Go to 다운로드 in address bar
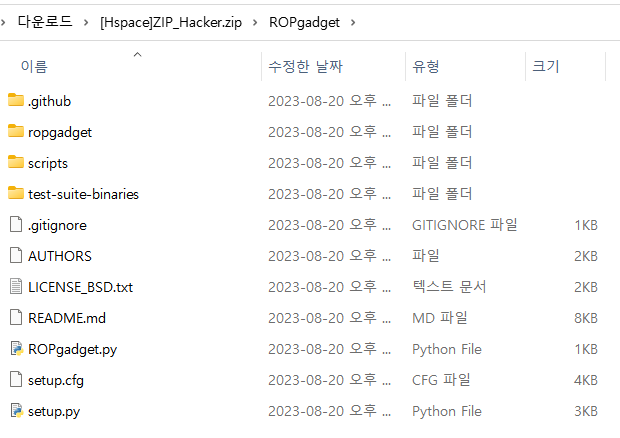Image resolution: width=620 pixels, height=438 pixels. click(45, 22)
